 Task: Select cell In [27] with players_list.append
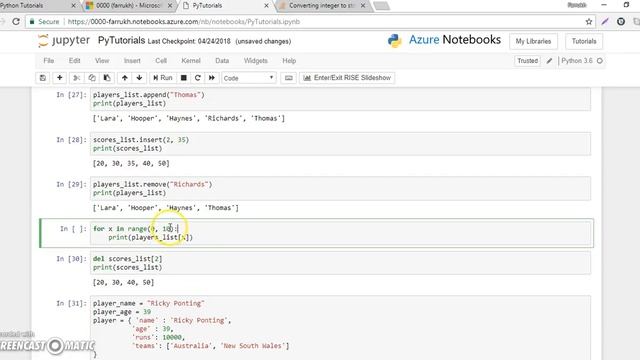click(x=340, y=99)
